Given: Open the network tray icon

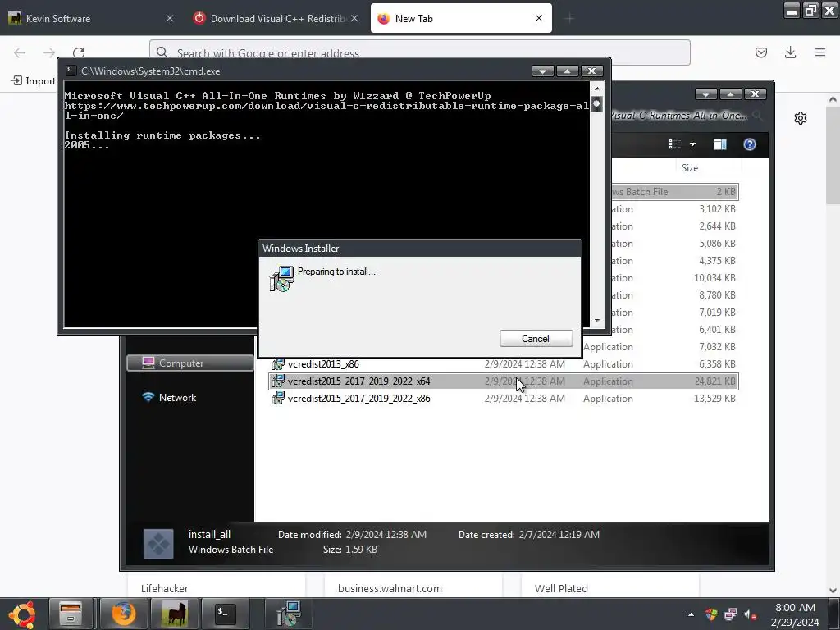Looking at the screenshot, I should [731, 614].
